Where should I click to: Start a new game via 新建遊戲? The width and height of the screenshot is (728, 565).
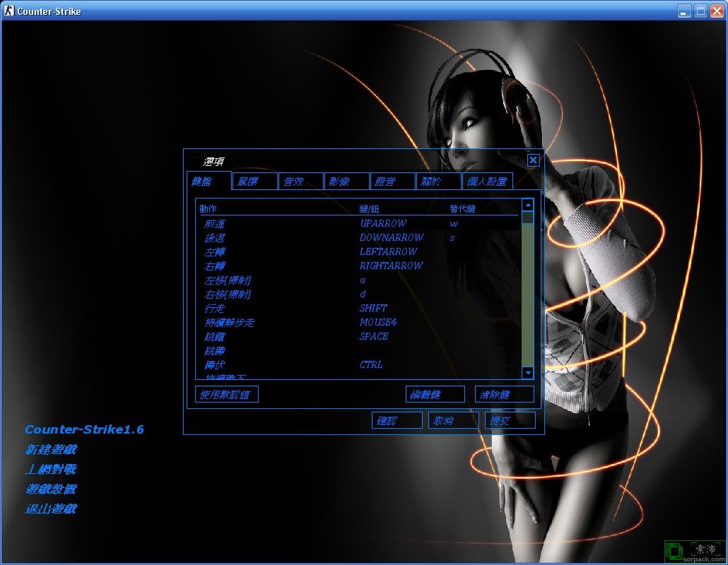[51, 449]
